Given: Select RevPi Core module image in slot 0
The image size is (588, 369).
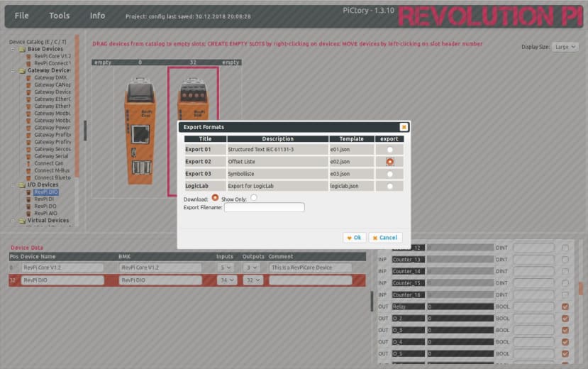Looking at the screenshot, I should pos(140,131).
